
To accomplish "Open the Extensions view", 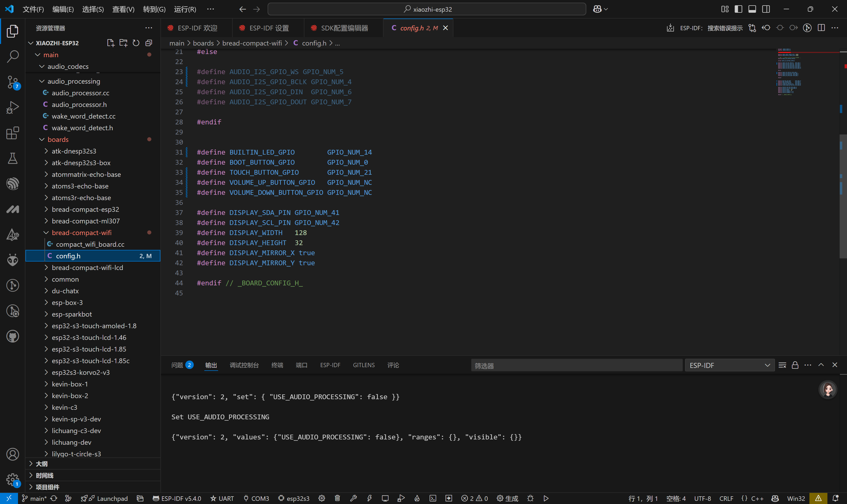I will (12, 133).
